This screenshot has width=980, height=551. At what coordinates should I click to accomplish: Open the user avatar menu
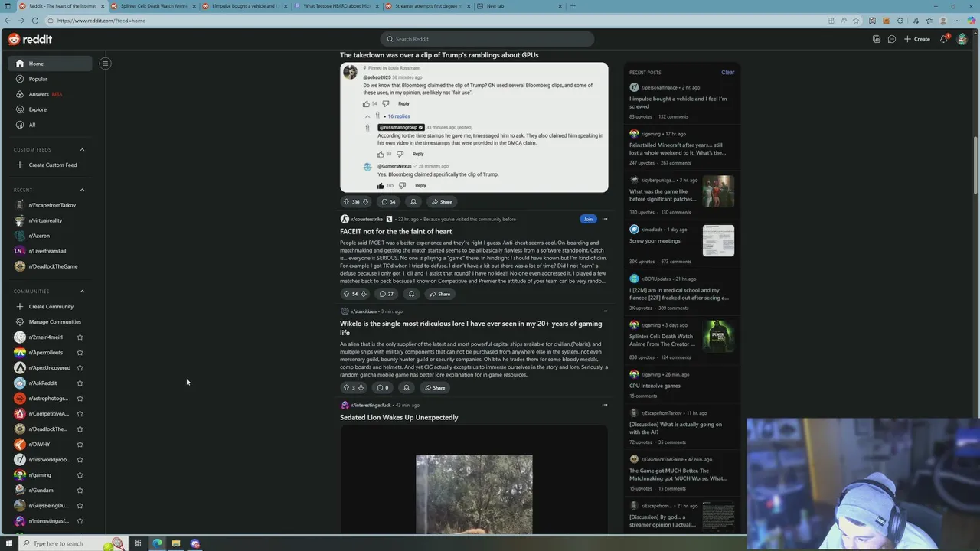coord(962,39)
